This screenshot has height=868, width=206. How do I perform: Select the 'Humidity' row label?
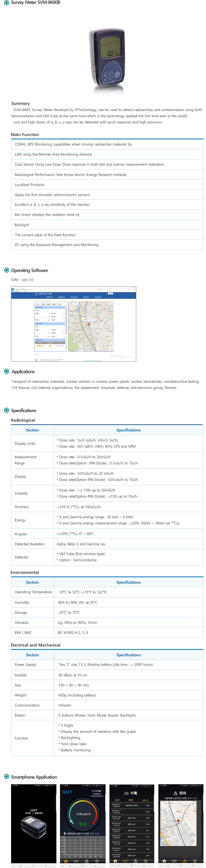pos(22,602)
